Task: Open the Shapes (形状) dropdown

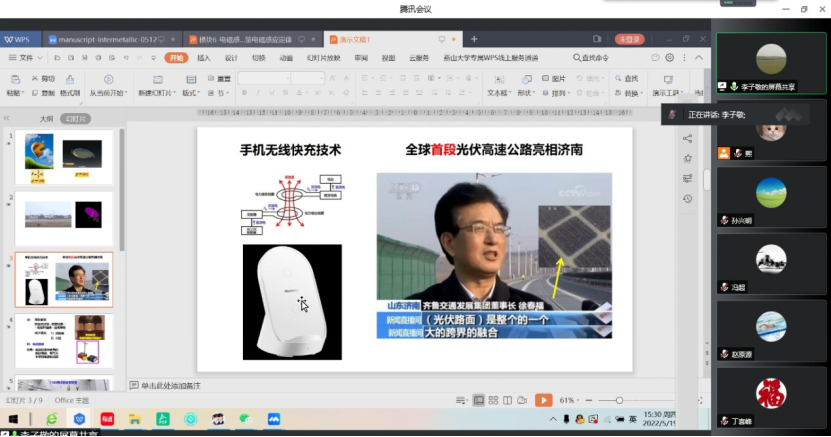Action: [x=527, y=93]
